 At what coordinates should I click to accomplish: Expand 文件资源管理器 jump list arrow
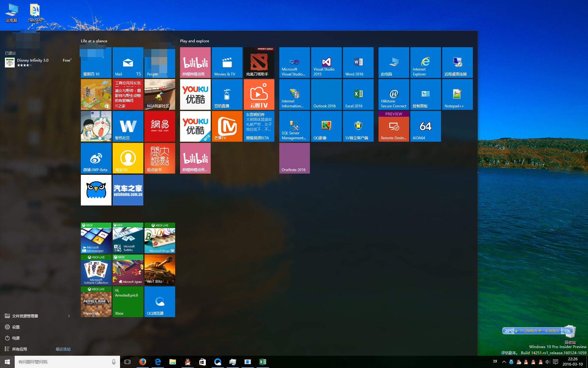point(69,316)
